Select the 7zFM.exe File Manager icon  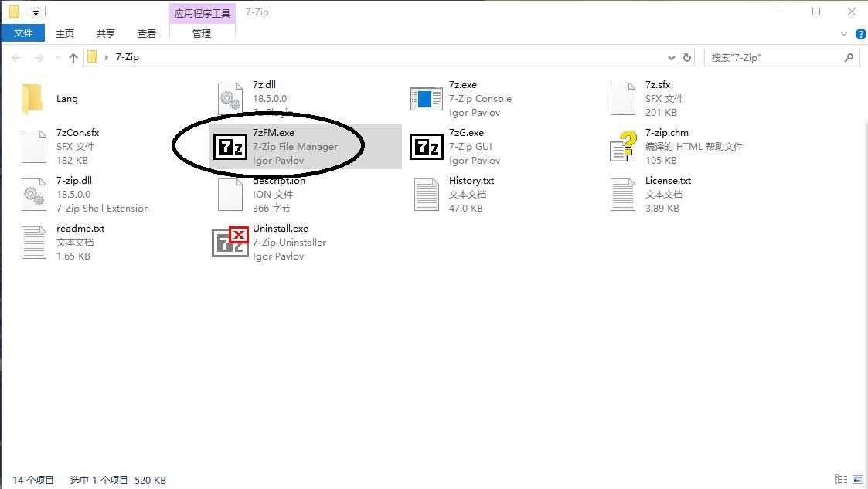230,147
